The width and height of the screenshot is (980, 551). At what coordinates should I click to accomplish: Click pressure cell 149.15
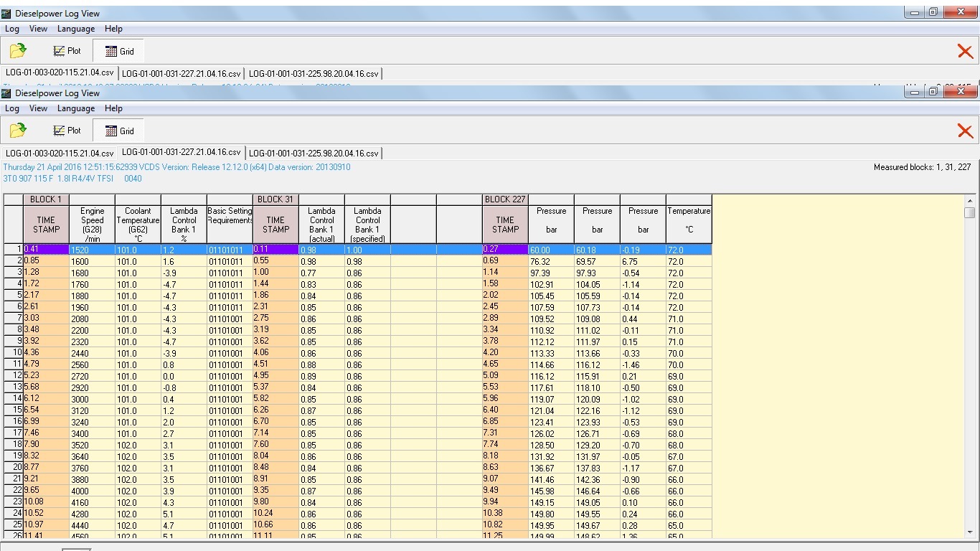pos(551,502)
